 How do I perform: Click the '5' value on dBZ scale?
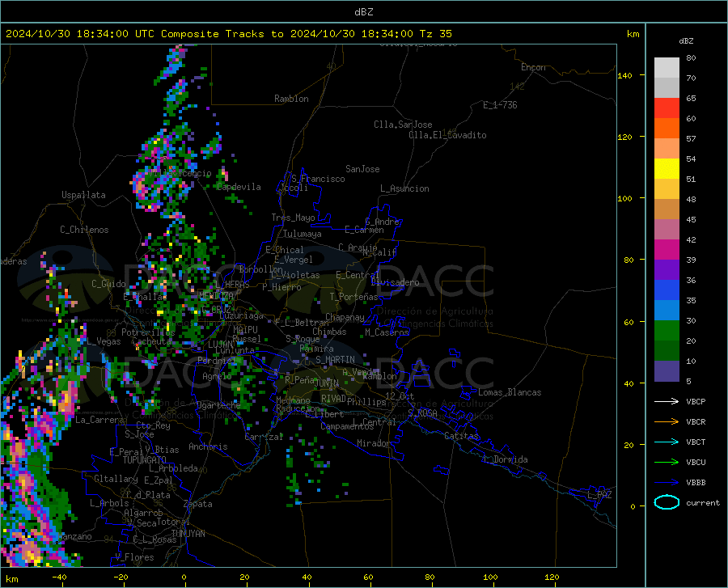[x=688, y=382]
